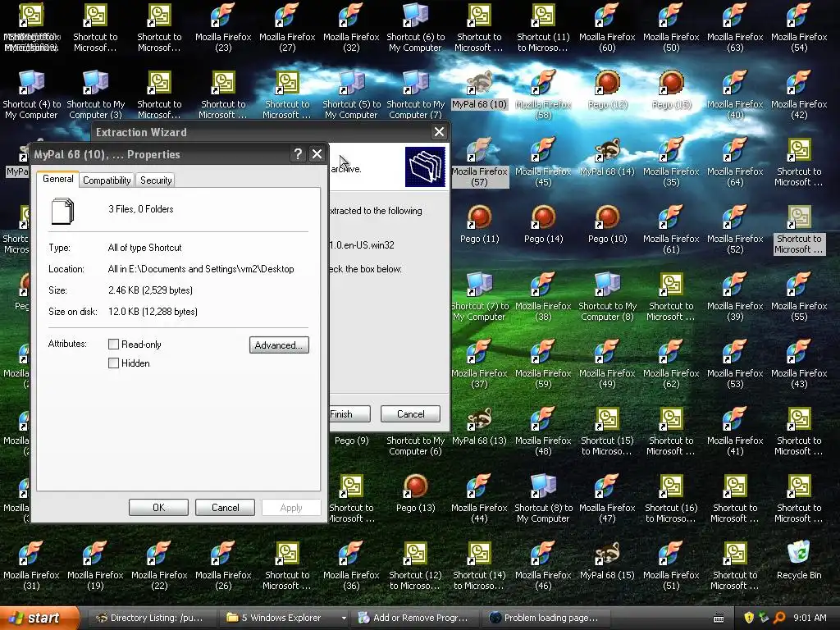
Task: Click the security shield tray icon
Action: 748,618
